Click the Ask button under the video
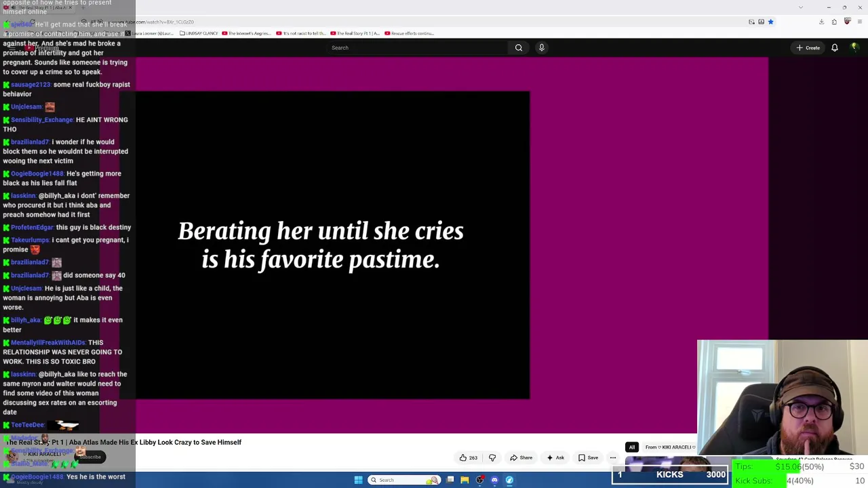Screen dimensions: 868x488 [x=555, y=457]
